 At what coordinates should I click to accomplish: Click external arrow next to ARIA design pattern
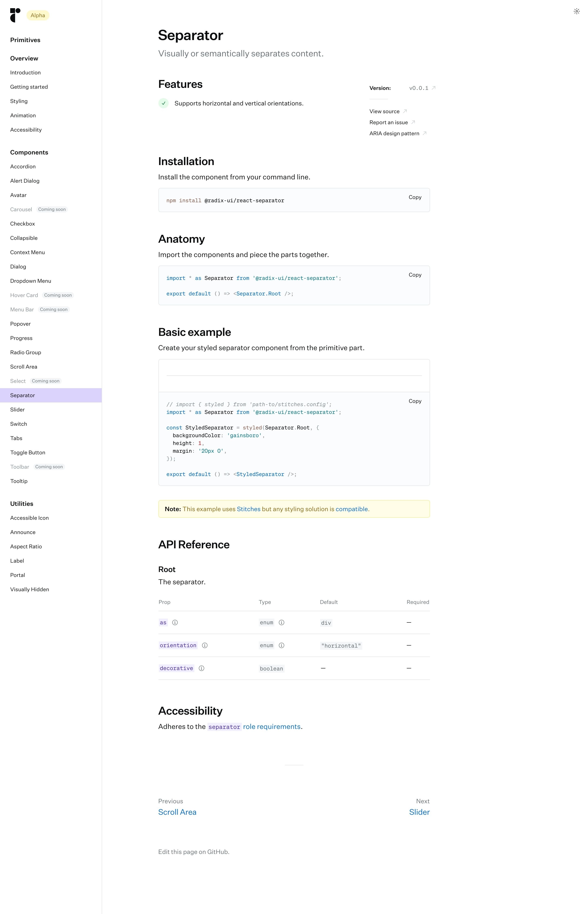click(425, 133)
